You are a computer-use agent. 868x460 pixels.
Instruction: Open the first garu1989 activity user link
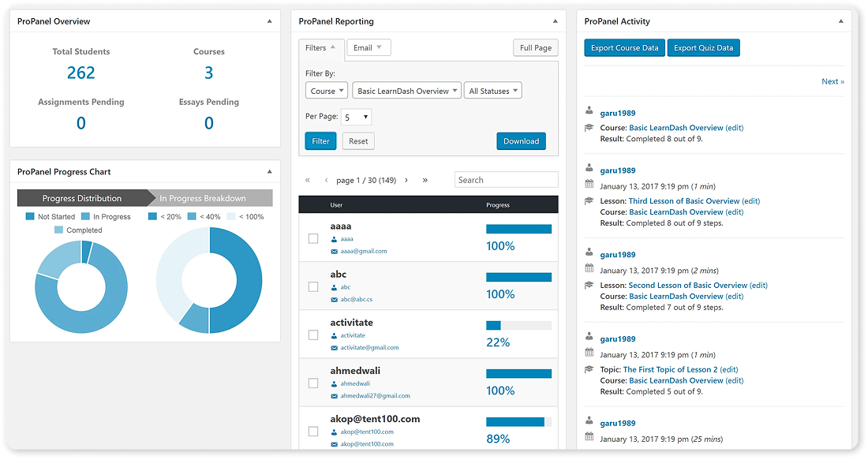(618, 113)
